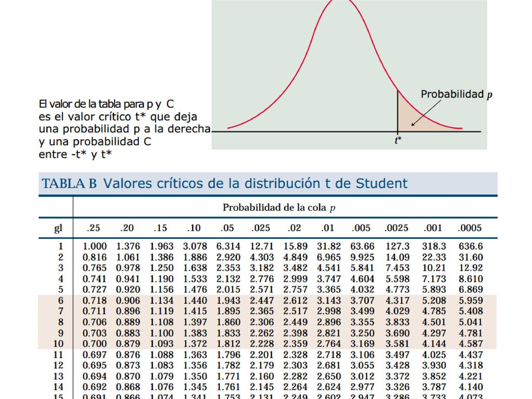Click the value '2.571' in row 5
This screenshot has height=399, width=532.
262,289
